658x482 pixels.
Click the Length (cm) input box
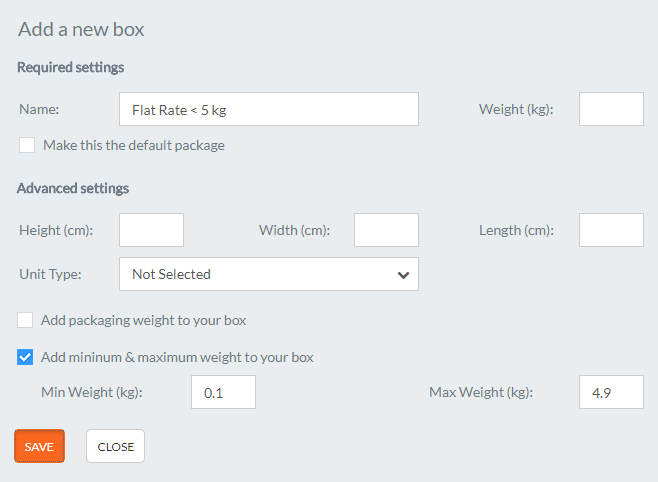pos(611,230)
